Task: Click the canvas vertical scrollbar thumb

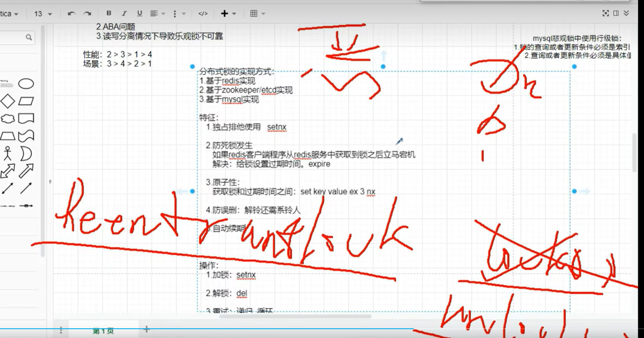Action: 635,152
